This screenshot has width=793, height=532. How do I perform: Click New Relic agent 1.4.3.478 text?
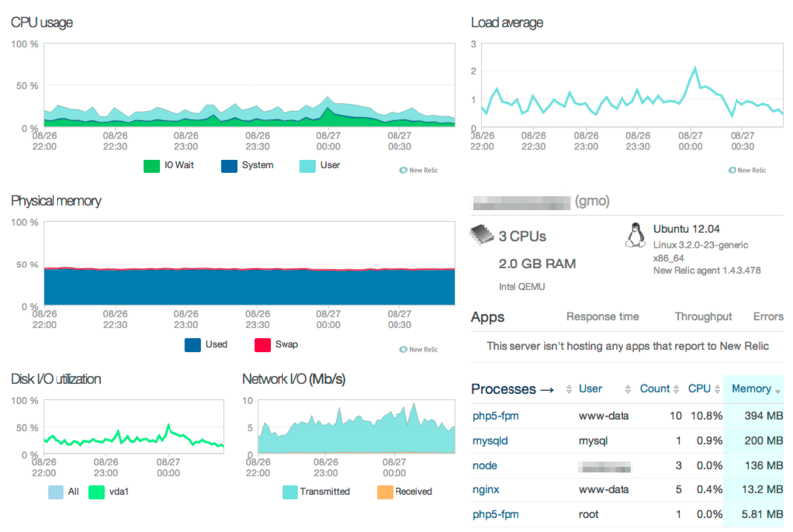coord(707,271)
